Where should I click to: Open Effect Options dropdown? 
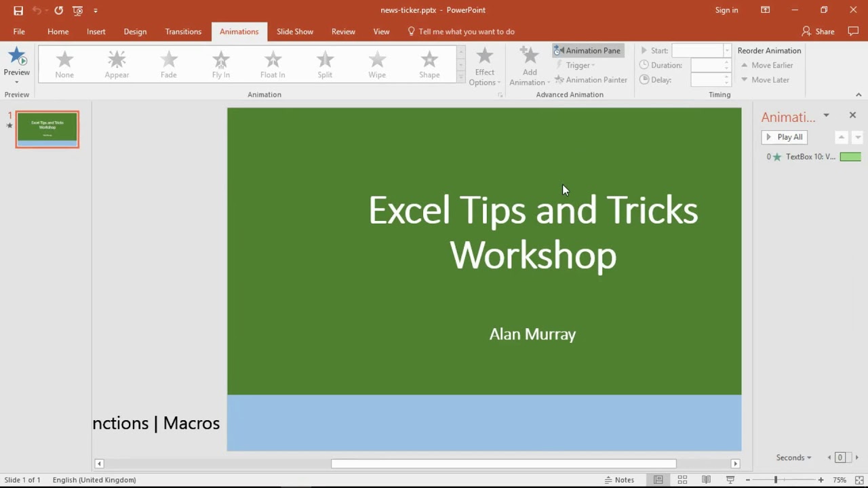[484, 66]
